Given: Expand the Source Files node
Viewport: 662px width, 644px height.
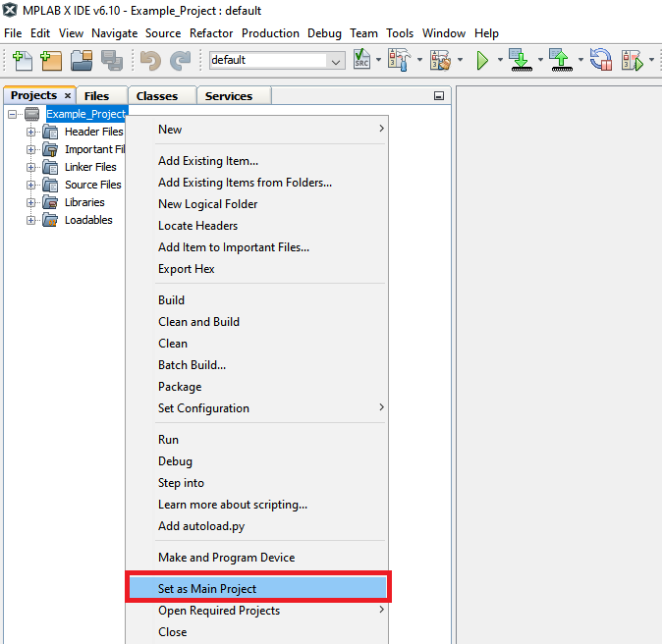Looking at the screenshot, I should click(x=30, y=185).
